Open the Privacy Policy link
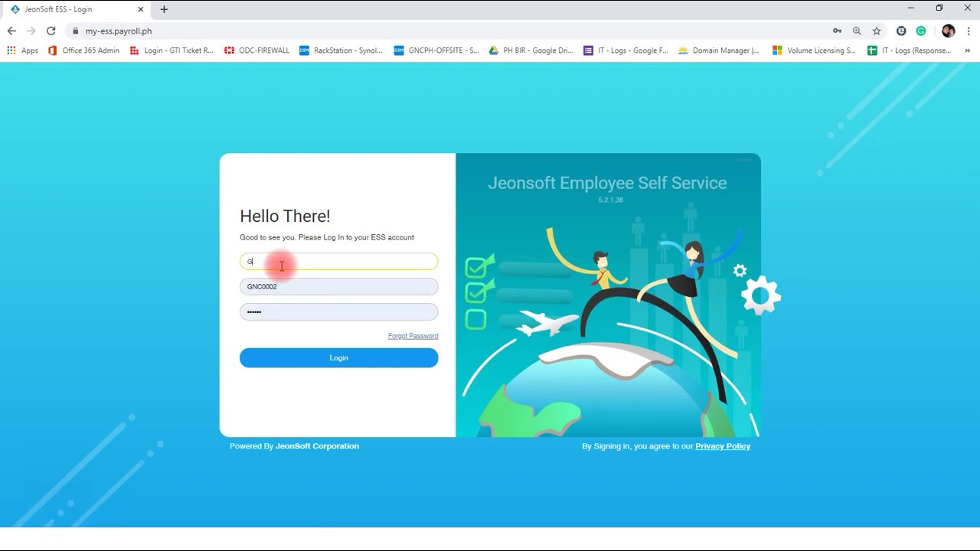Screen dimensions: 980x551 click(723, 446)
